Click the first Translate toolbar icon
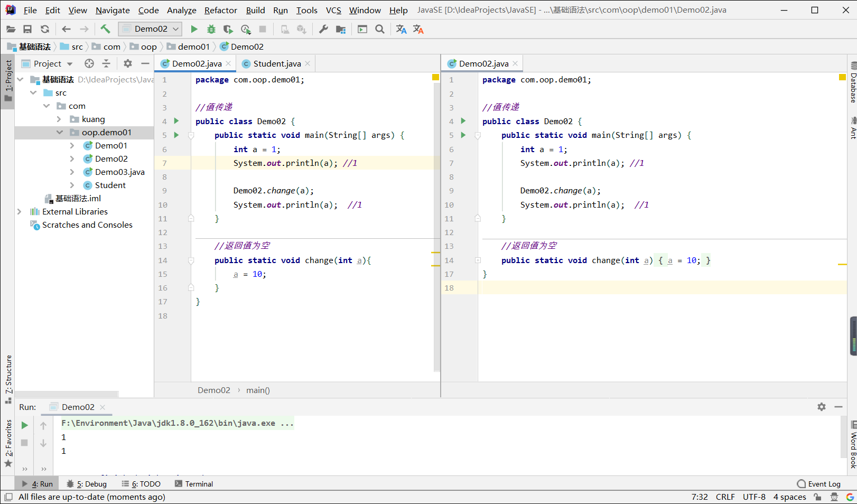The width and height of the screenshot is (857, 504). [401, 29]
